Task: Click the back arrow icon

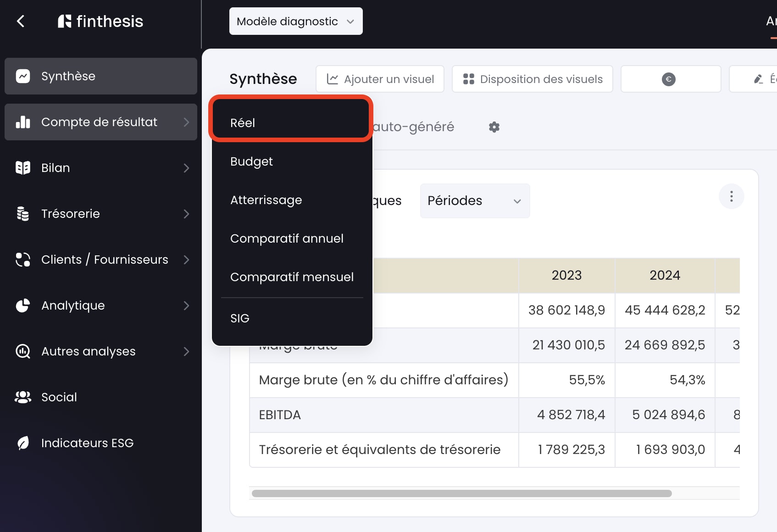Action: pos(21,21)
